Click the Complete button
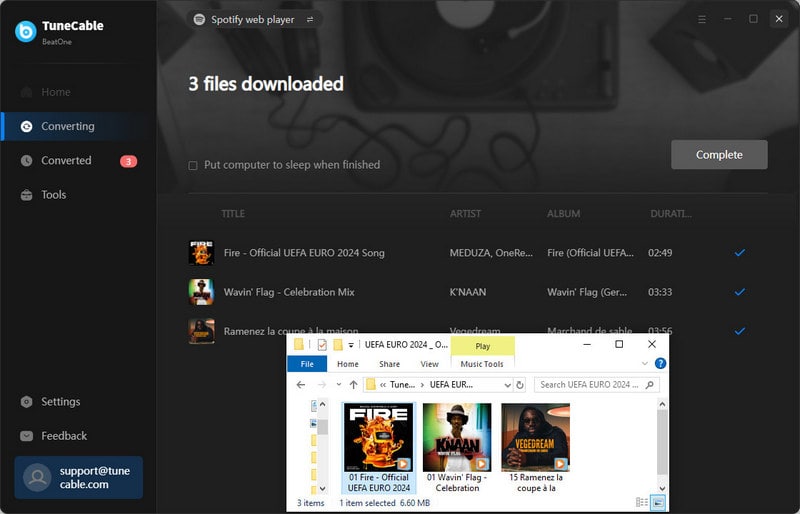800x514 pixels. click(x=719, y=155)
